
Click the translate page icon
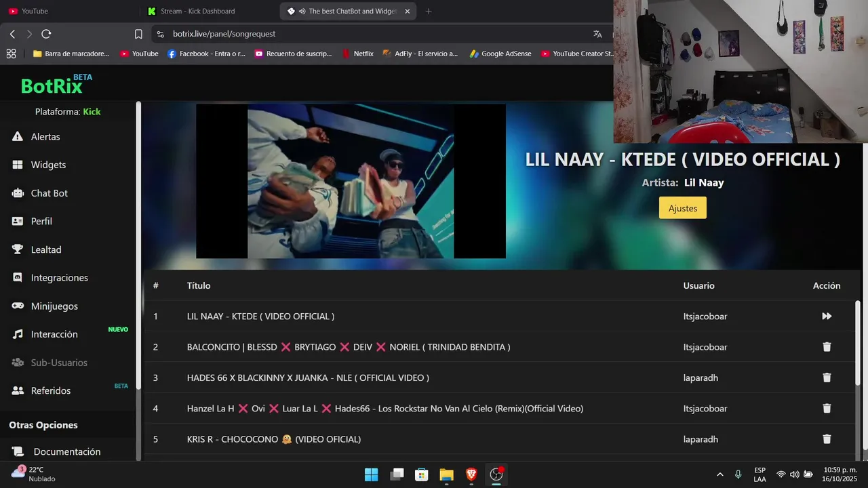597,34
